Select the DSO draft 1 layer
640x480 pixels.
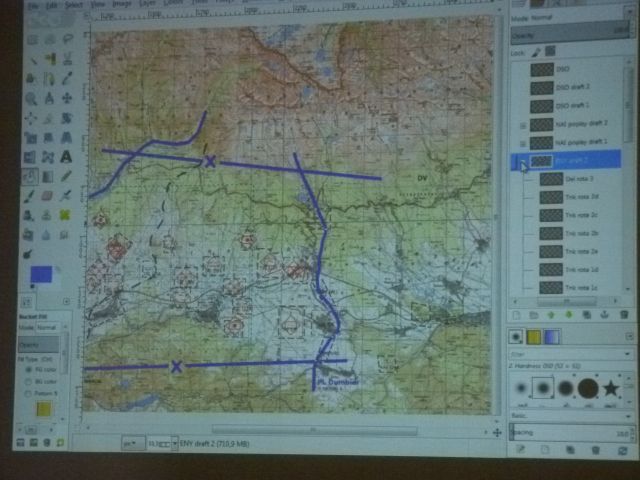click(x=576, y=105)
